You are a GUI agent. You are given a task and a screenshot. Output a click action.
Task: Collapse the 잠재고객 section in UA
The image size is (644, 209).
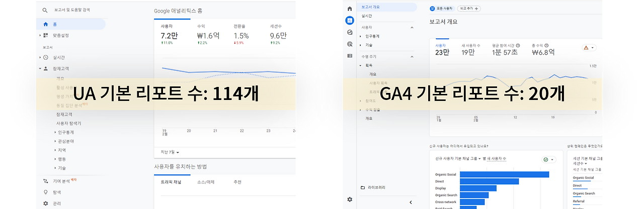(x=40, y=68)
